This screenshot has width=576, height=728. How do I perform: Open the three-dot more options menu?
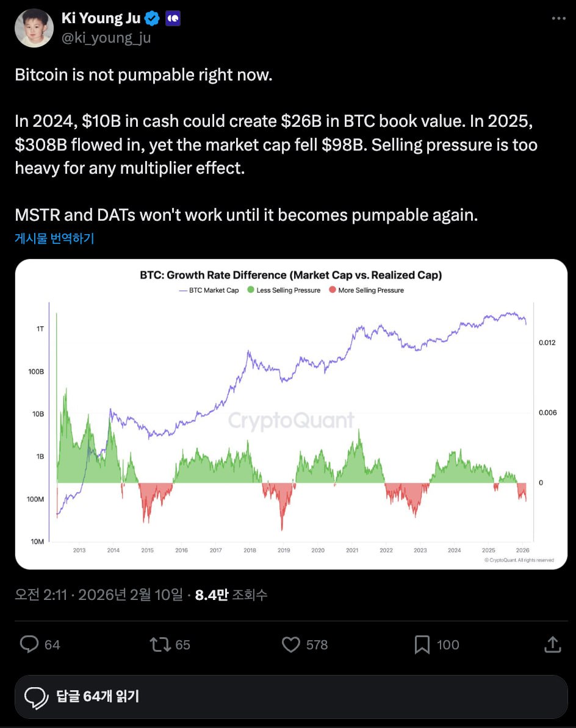[558, 18]
